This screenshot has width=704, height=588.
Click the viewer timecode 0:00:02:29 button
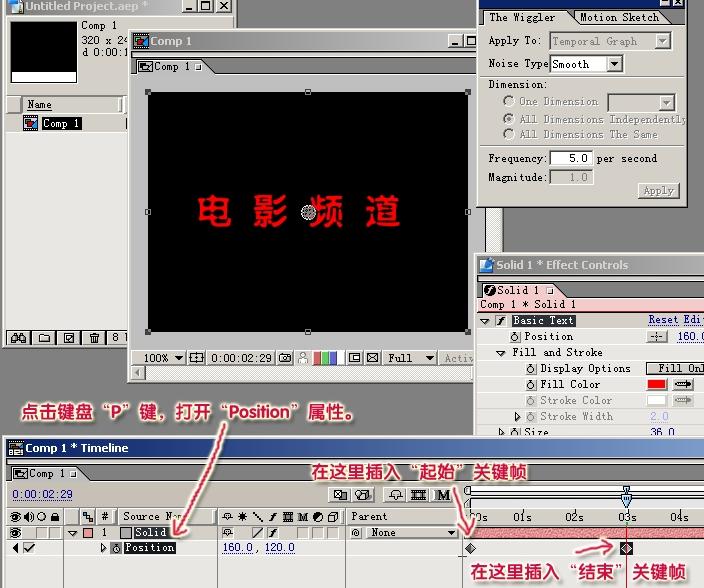click(x=241, y=358)
